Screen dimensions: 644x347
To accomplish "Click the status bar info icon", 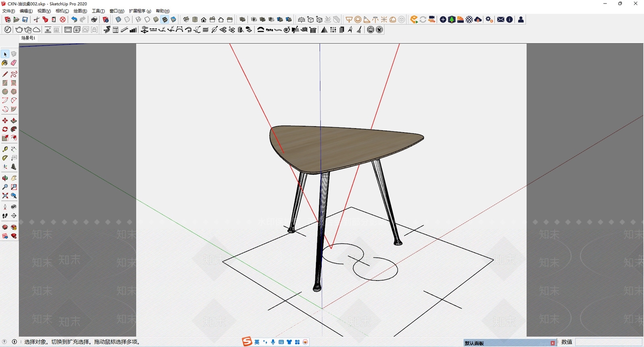I will [14, 342].
